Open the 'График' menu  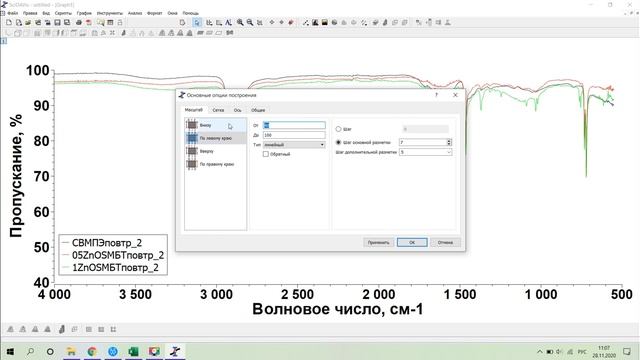point(84,13)
